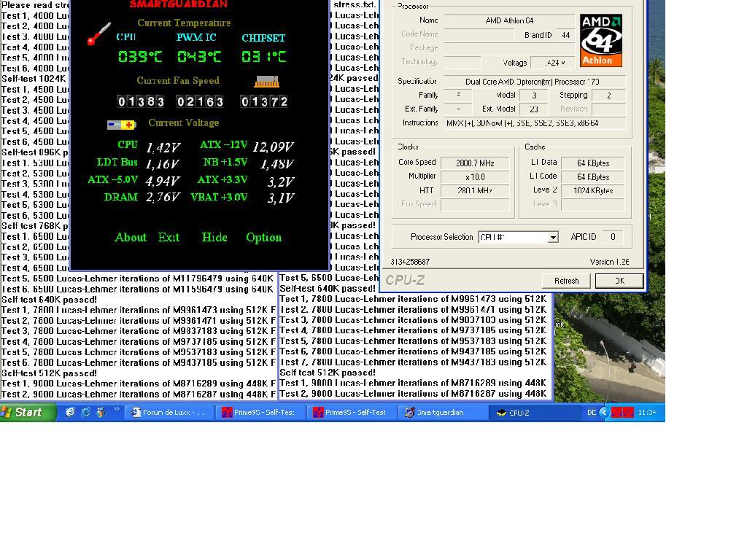Click the CPU temperature reading 039°C
This screenshot has width=747, height=560.
click(140, 57)
